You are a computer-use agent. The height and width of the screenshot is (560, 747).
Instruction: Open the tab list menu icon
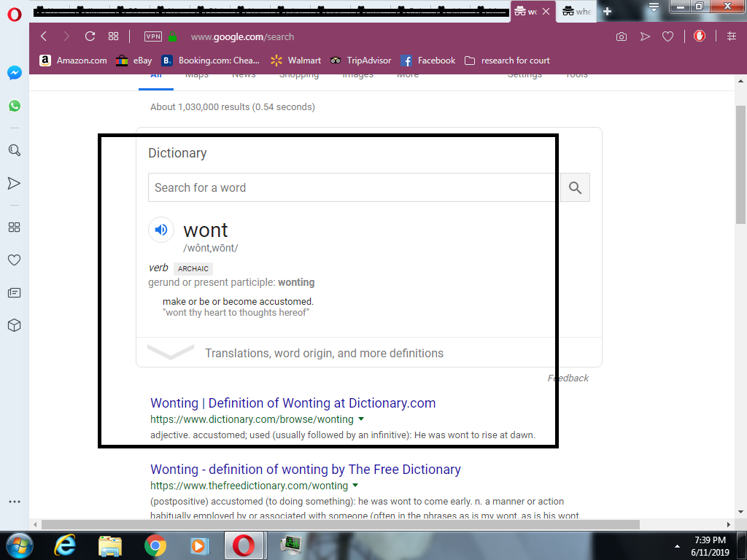pyautogui.click(x=654, y=7)
